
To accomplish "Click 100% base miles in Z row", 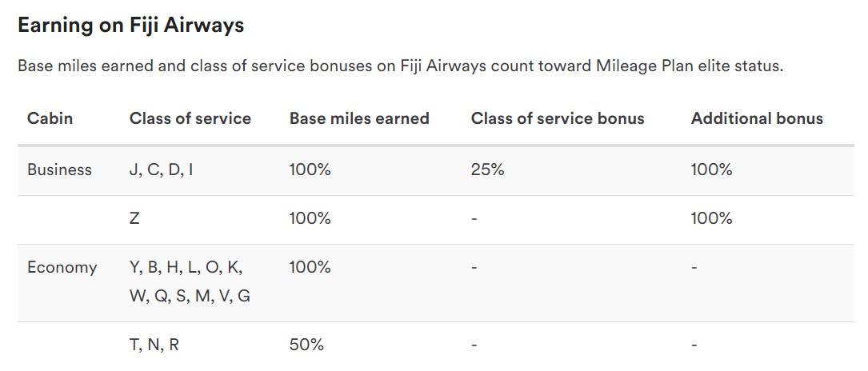I will point(310,218).
